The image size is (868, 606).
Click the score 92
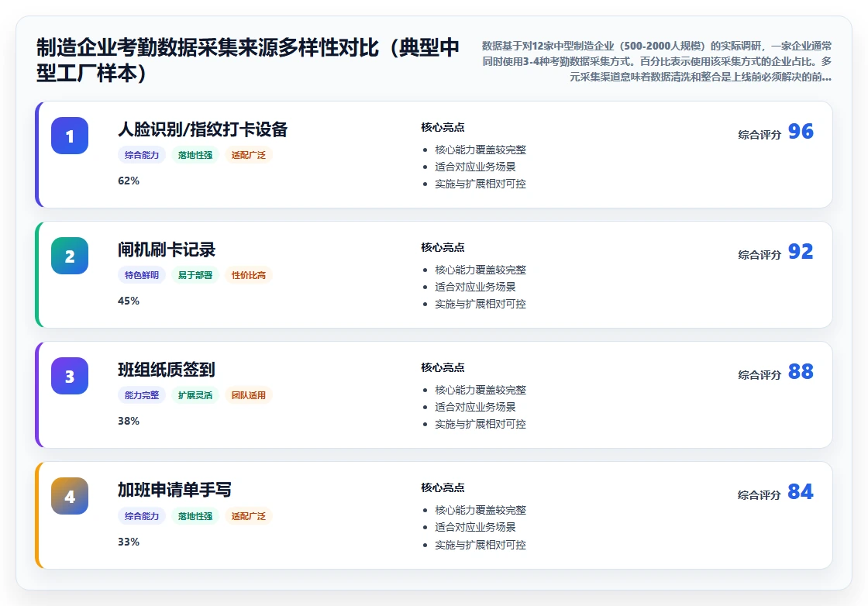pyautogui.click(x=801, y=251)
